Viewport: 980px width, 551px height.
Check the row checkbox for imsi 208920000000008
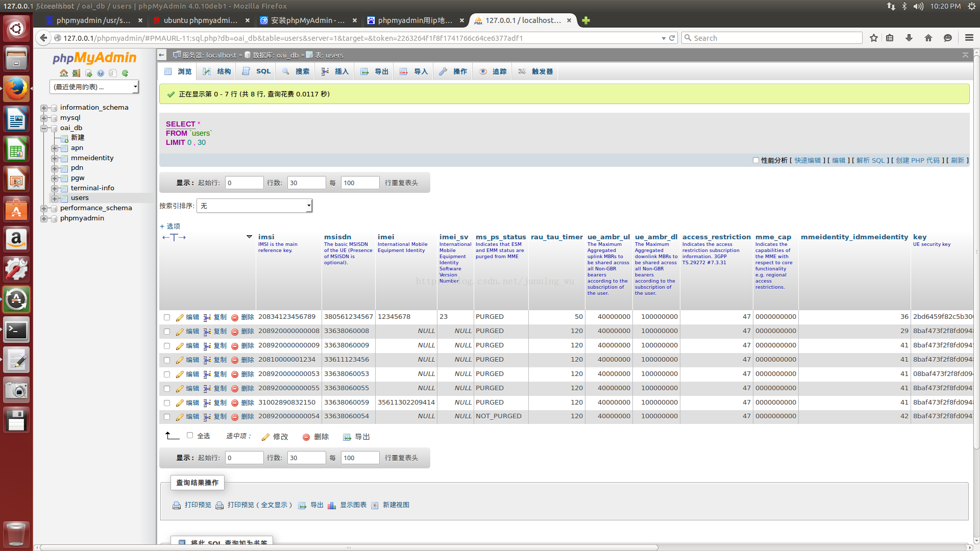click(167, 332)
